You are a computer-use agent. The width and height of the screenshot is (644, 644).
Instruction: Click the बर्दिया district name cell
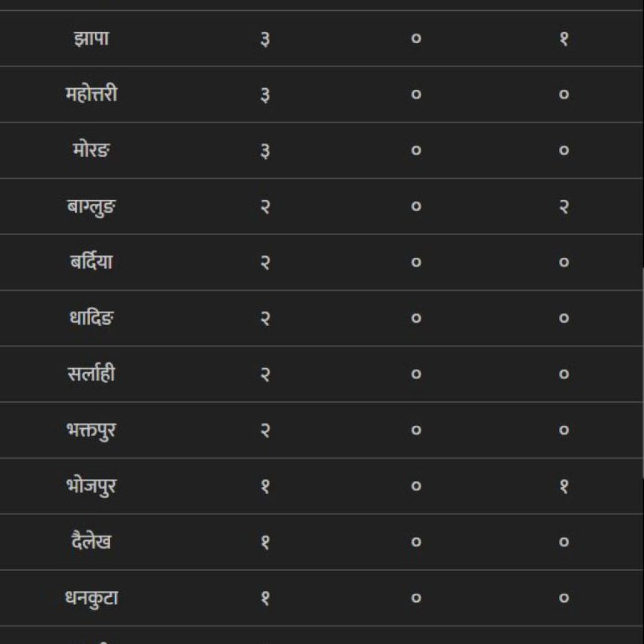point(91,262)
